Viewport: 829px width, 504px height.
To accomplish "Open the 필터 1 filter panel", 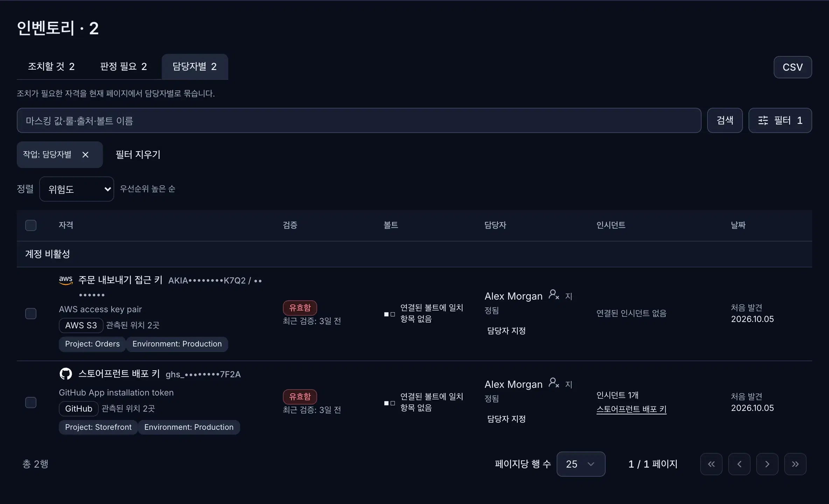I will tap(780, 120).
